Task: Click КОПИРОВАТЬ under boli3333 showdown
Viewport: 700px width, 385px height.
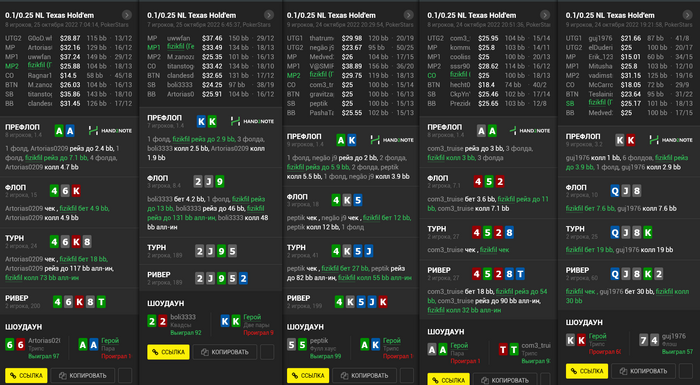Action: 225,352
